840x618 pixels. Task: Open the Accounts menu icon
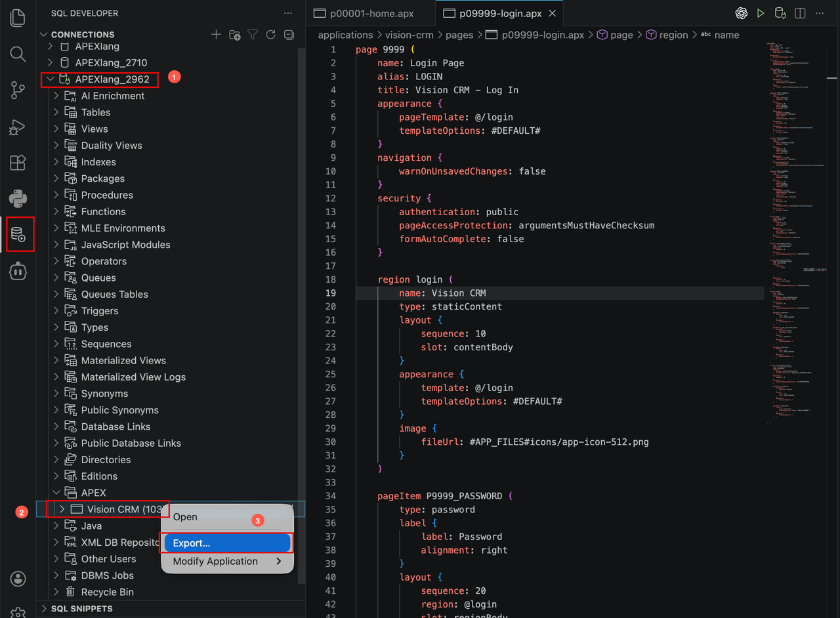point(18,579)
